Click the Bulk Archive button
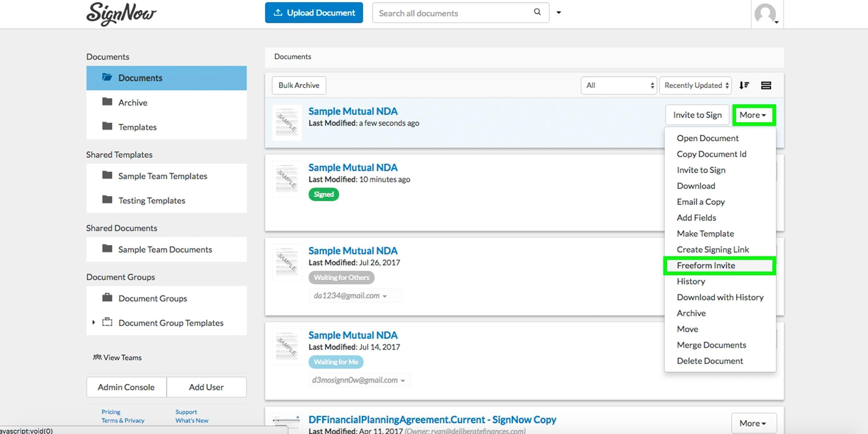868x434 pixels. point(299,85)
